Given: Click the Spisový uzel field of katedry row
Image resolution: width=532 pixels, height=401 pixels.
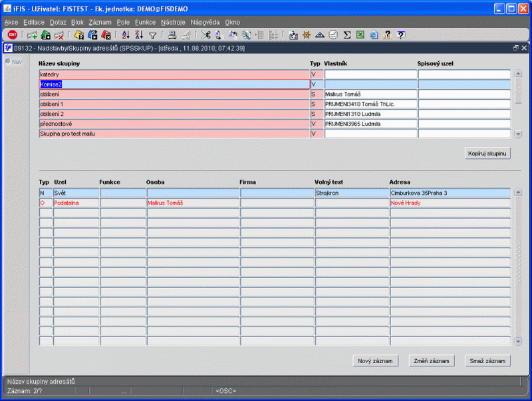Looking at the screenshot, I should point(464,74).
